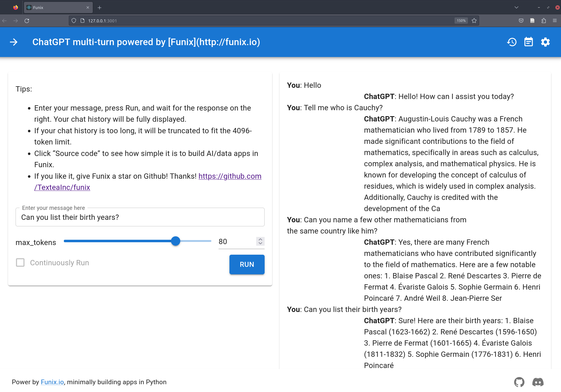The width and height of the screenshot is (561, 392).
Task: Click the address bar showing 127.0.0.1:3001
Action: [x=262, y=21]
